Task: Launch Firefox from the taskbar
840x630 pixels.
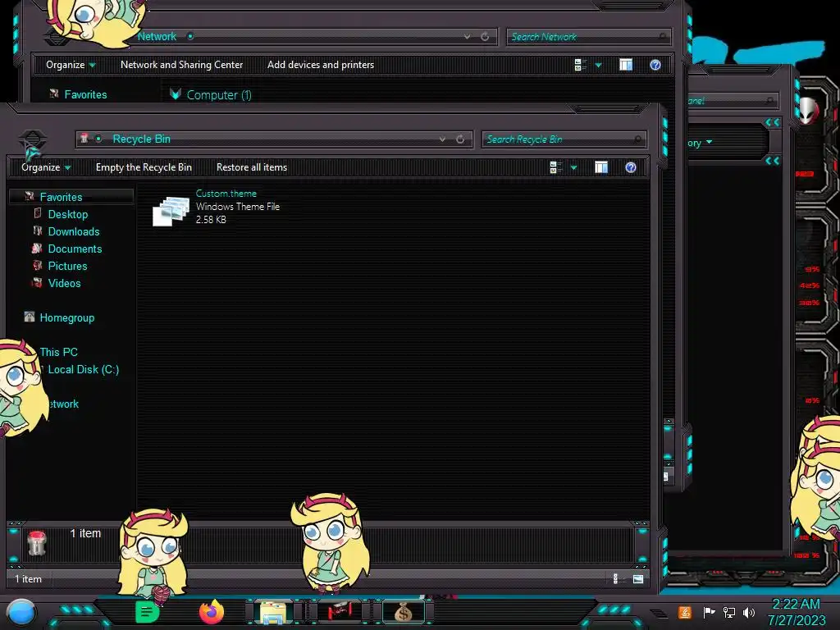Action: 212,612
